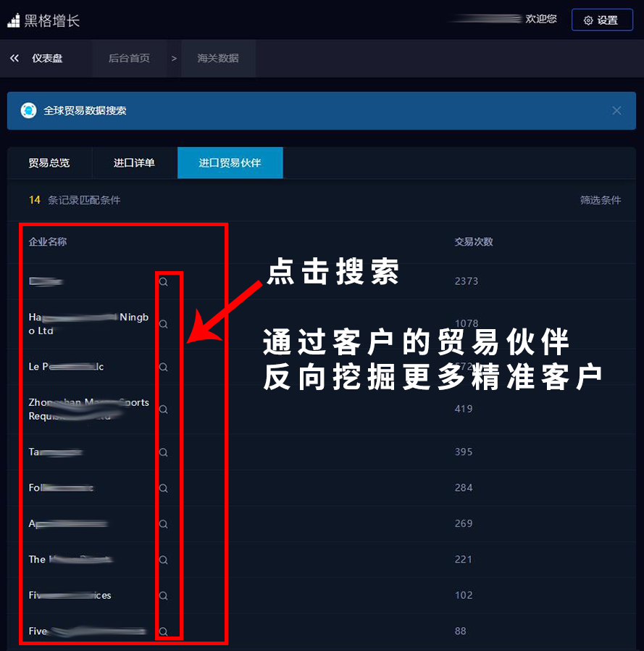Image resolution: width=644 pixels, height=651 pixels.
Task: Open the 进口详单 tab
Action: click(x=134, y=163)
